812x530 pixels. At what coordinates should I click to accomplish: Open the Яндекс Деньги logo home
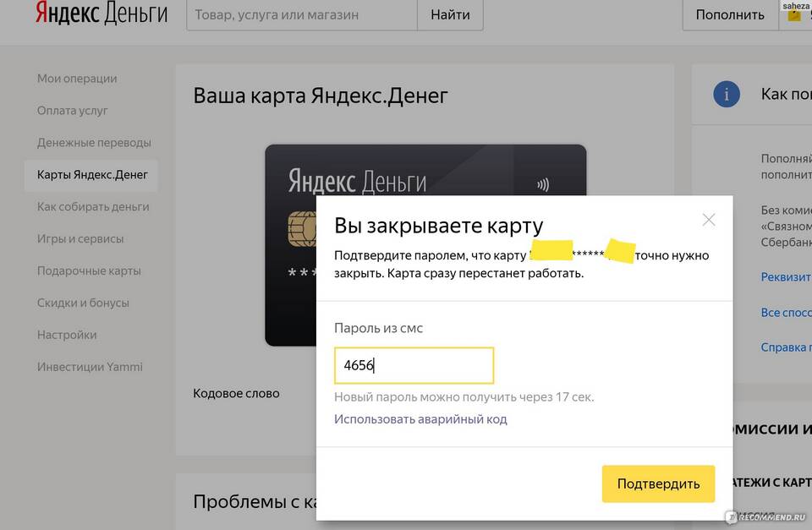tap(101, 13)
